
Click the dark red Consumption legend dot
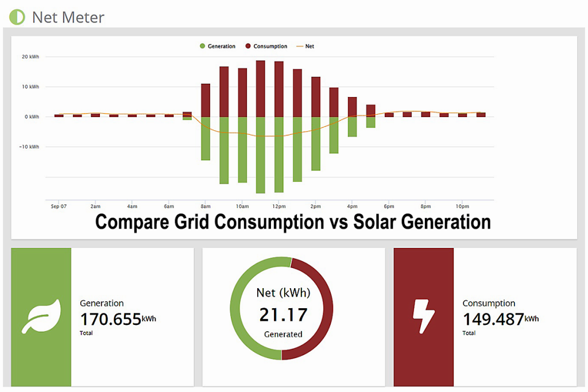click(x=248, y=46)
